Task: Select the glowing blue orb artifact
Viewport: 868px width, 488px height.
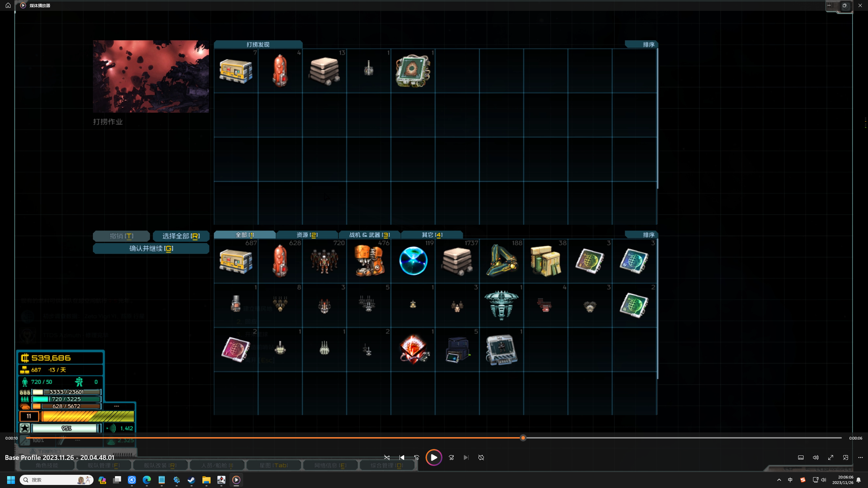Action: [x=413, y=261]
